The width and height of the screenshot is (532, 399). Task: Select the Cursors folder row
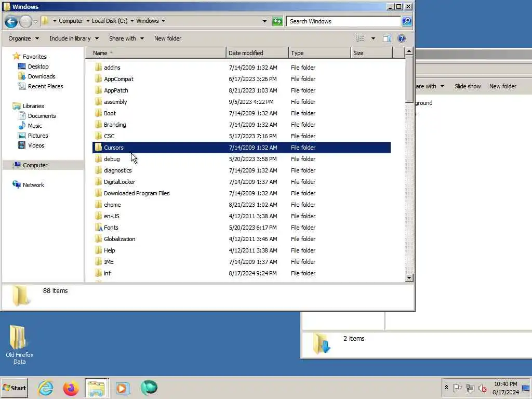click(241, 148)
